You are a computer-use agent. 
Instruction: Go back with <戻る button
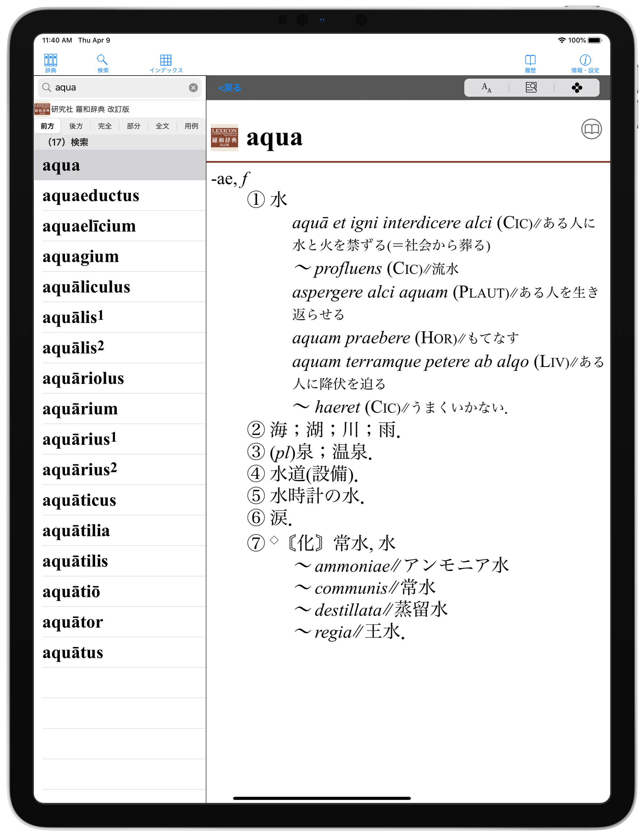click(229, 88)
